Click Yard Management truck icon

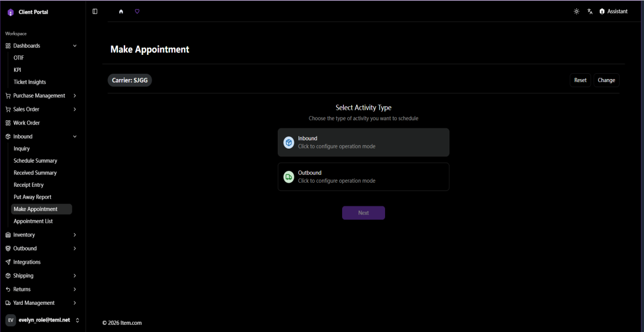tap(8, 303)
